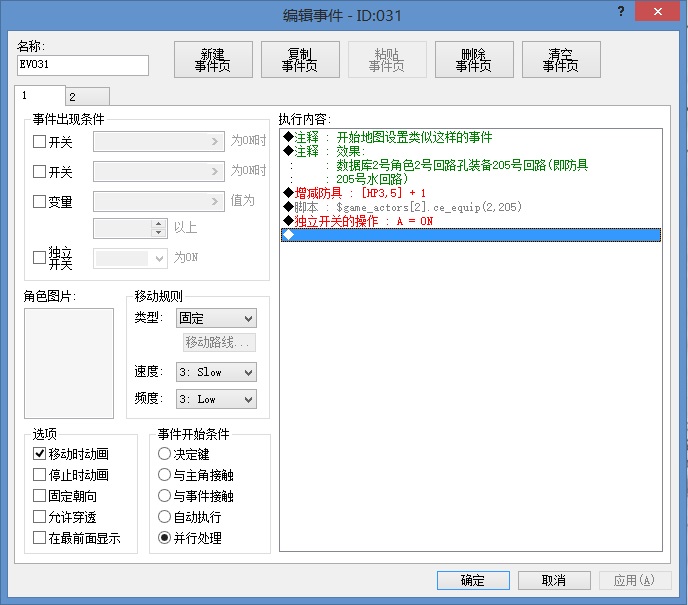Select comment line 205号水回路
Screen dimensions: 688x605
(x=471, y=179)
